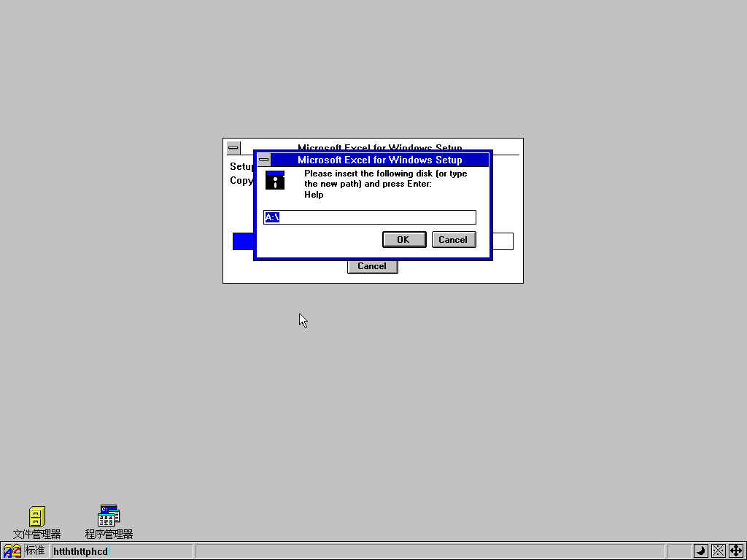Open control menu of background Setup window
Screen dimensions: 747x560
tap(233, 148)
